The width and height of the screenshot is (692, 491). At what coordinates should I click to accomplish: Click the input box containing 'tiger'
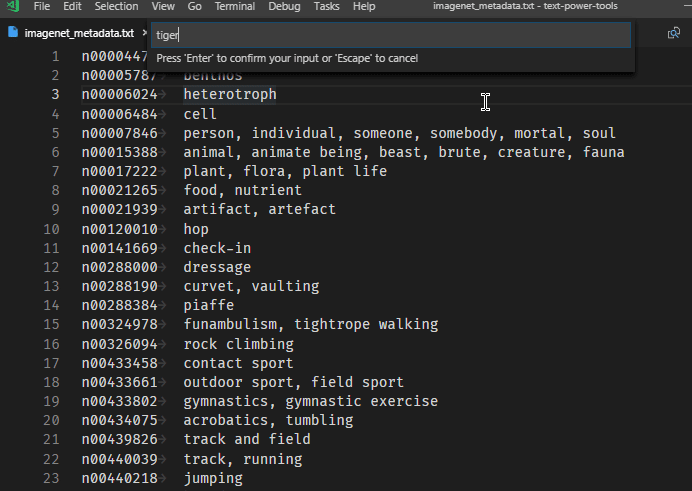[390, 35]
